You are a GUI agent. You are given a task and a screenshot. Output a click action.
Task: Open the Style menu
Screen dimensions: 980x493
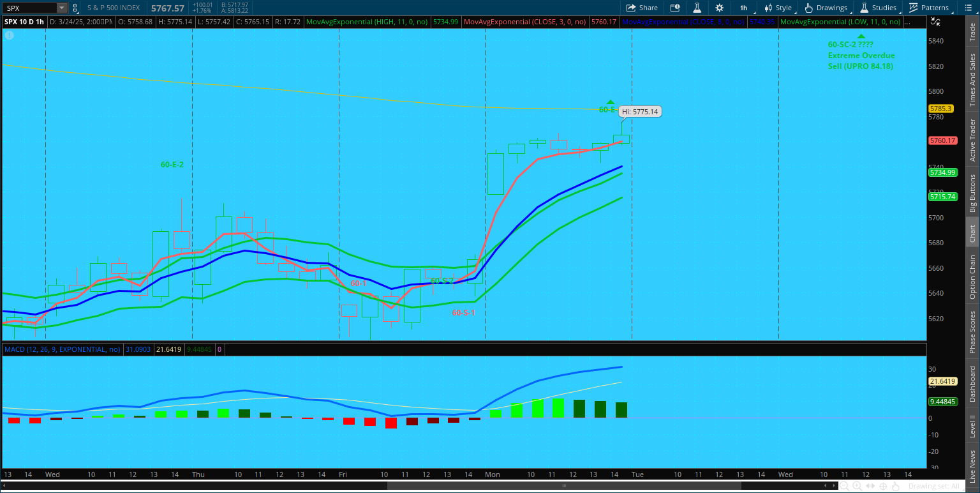pos(778,8)
